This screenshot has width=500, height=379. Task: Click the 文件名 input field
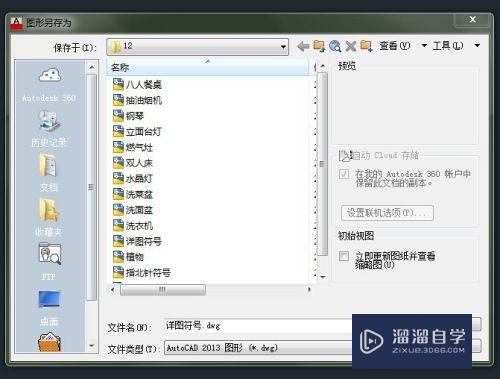click(x=258, y=325)
